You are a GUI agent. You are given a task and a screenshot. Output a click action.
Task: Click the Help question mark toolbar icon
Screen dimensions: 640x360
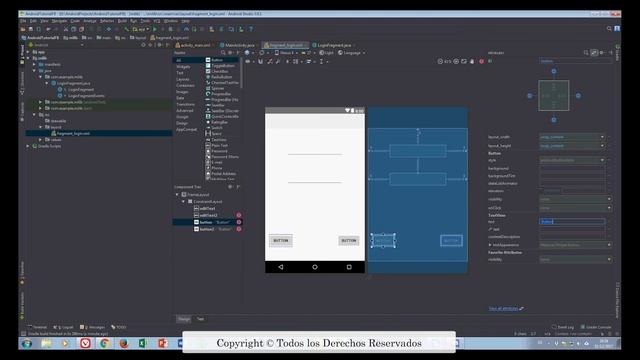(251, 29)
